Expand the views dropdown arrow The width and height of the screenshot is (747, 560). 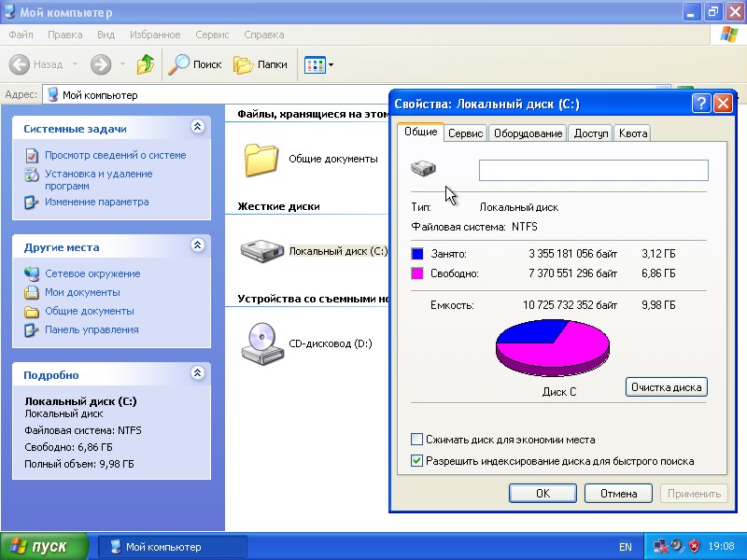[x=331, y=64]
